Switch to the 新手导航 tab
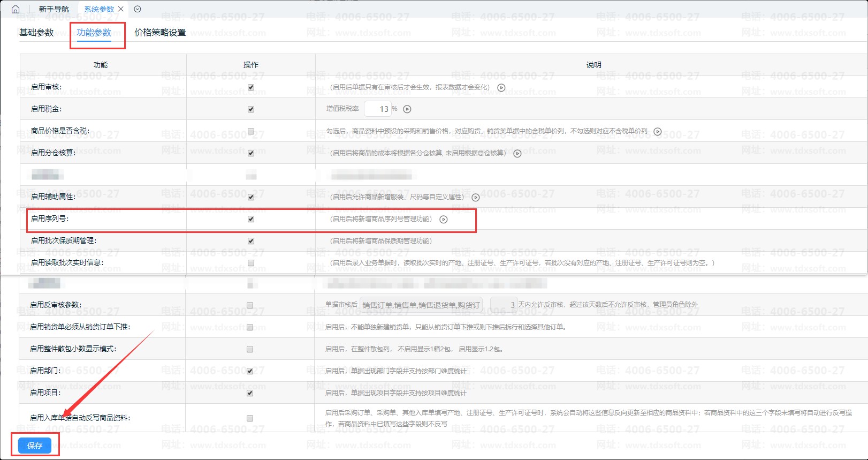This screenshot has height=460, width=868. click(x=54, y=9)
